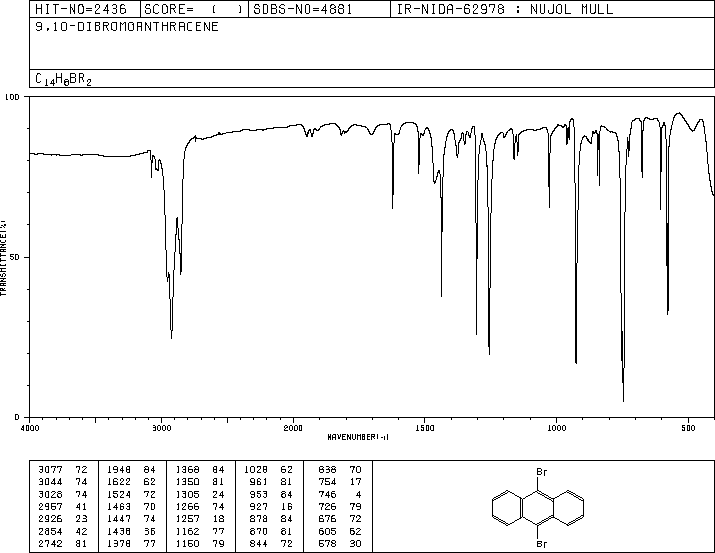Click the 1524 wavenumber in the peak table
This screenshot has height=553, width=715.
[x=119, y=494]
